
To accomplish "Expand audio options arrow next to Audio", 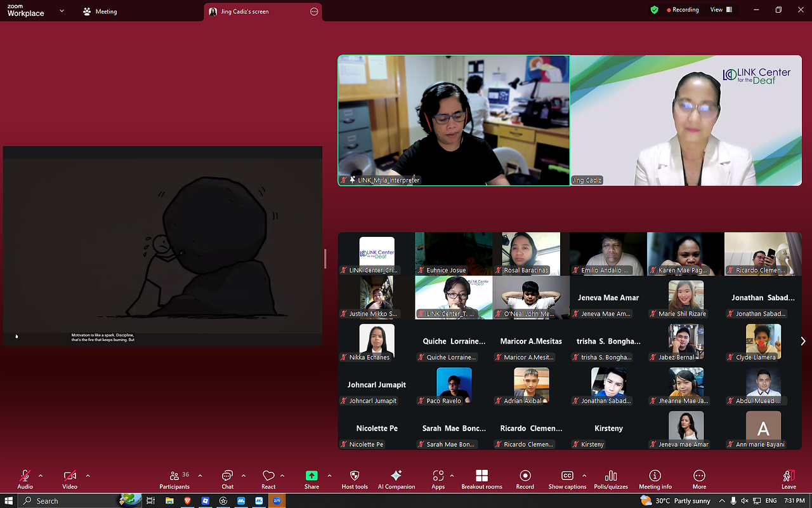I will (41, 476).
